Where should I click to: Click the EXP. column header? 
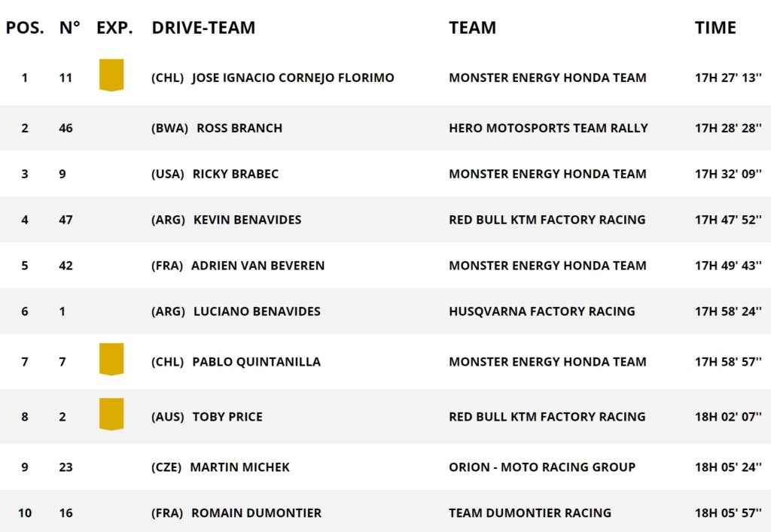[x=114, y=28]
